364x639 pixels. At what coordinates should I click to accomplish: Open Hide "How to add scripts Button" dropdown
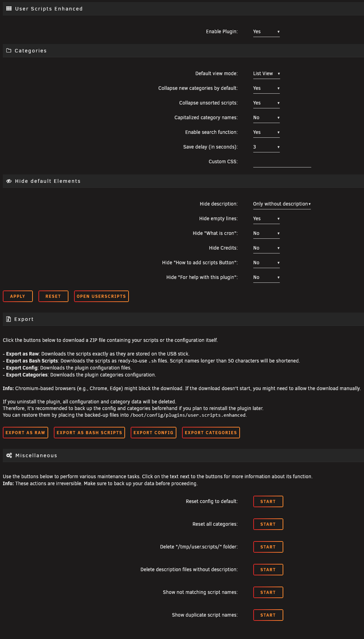coord(267,263)
